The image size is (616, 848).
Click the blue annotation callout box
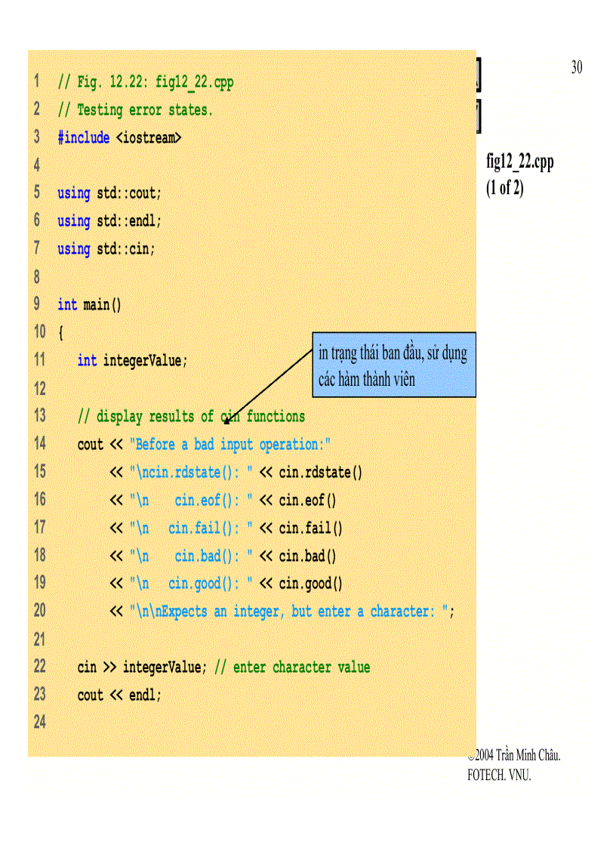(x=393, y=365)
